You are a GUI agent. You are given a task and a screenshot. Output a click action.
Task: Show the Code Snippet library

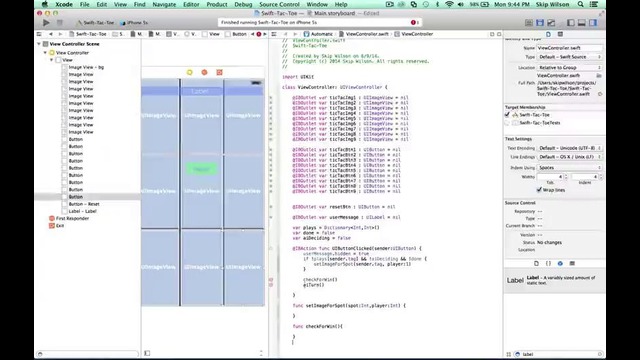[548, 263]
